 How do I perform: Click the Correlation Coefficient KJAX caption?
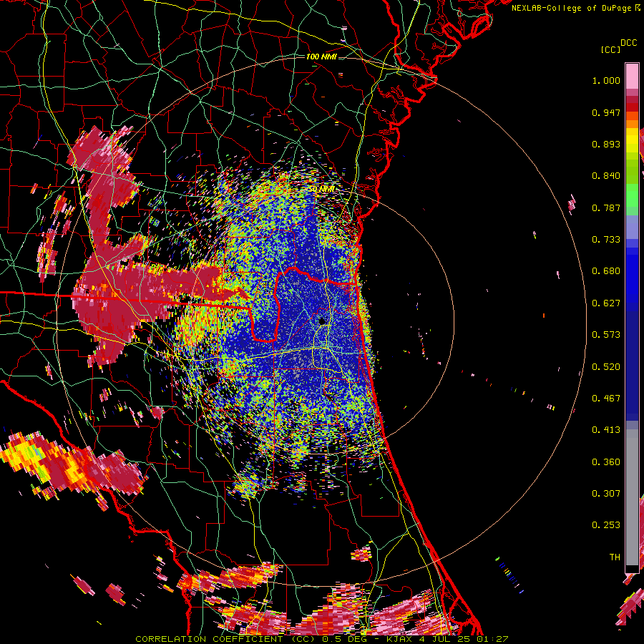coord(321,639)
